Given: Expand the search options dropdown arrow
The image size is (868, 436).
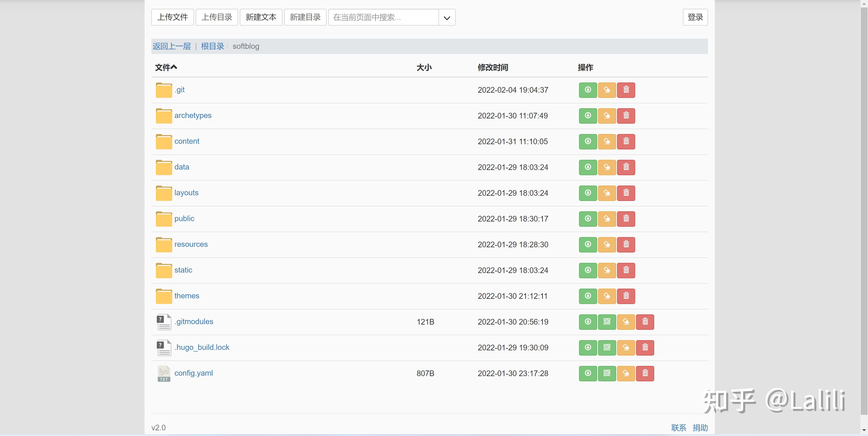Looking at the screenshot, I should click(x=447, y=17).
